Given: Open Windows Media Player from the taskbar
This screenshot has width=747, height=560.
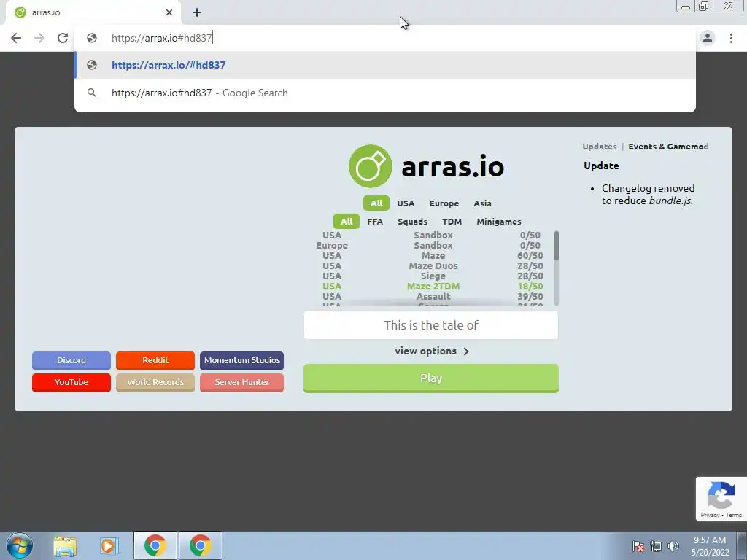Looking at the screenshot, I should pos(109,546).
